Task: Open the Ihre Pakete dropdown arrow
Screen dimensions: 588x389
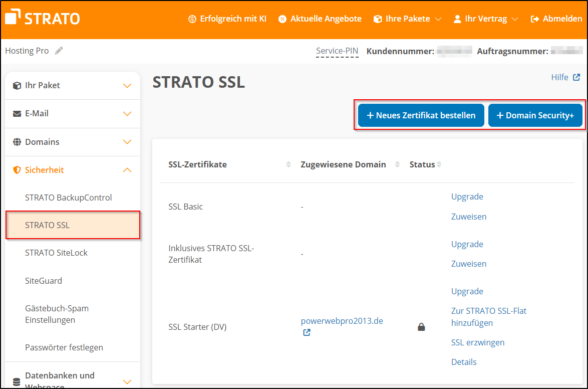Action: [x=438, y=19]
